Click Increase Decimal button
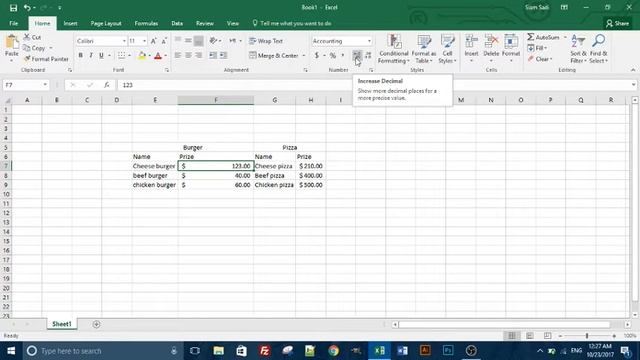The width and height of the screenshot is (640, 360). point(357,56)
